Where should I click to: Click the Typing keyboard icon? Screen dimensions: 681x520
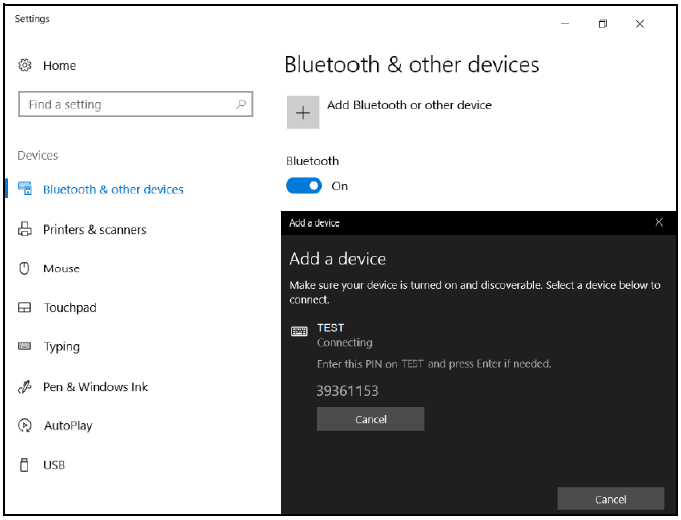25,347
